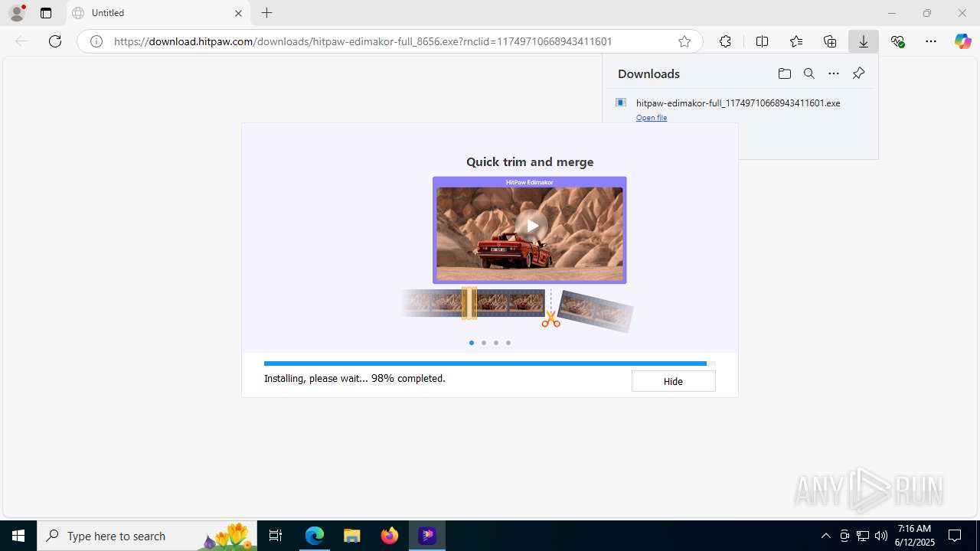Launch Firefox from taskbar

tap(390, 536)
